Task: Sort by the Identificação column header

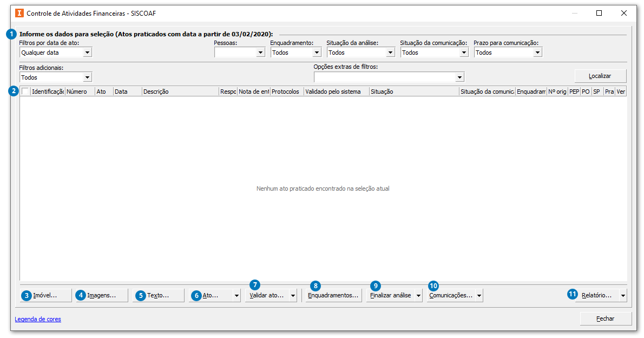Action: 48,92
